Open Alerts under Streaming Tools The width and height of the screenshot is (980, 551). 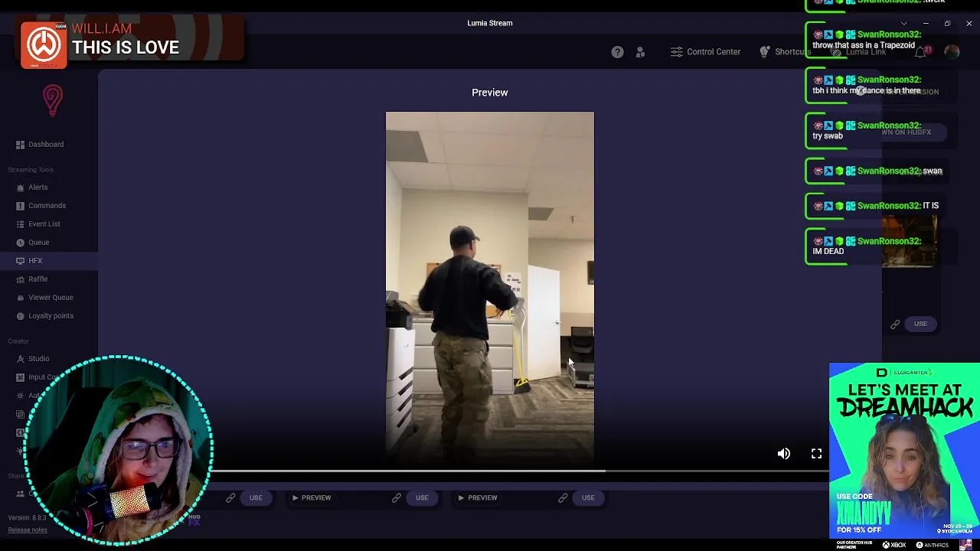pyautogui.click(x=38, y=187)
